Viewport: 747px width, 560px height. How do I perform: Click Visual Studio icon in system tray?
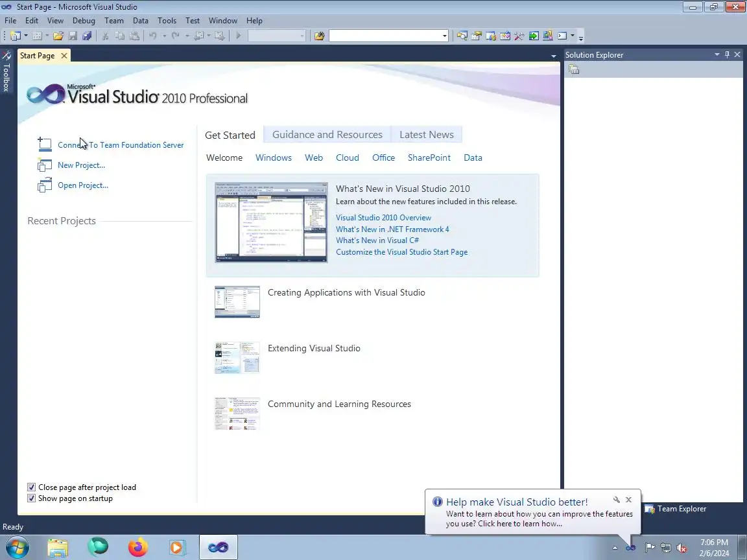631,548
